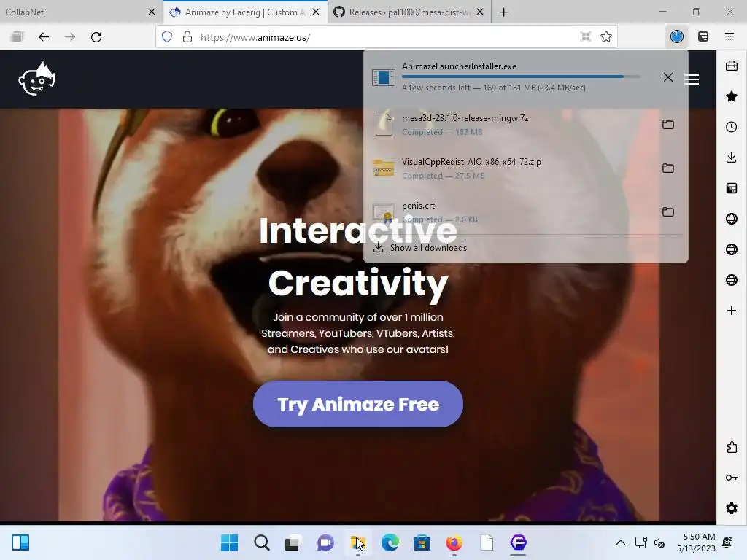Show VisualCppRedist zip in folder

[x=668, y=168]
